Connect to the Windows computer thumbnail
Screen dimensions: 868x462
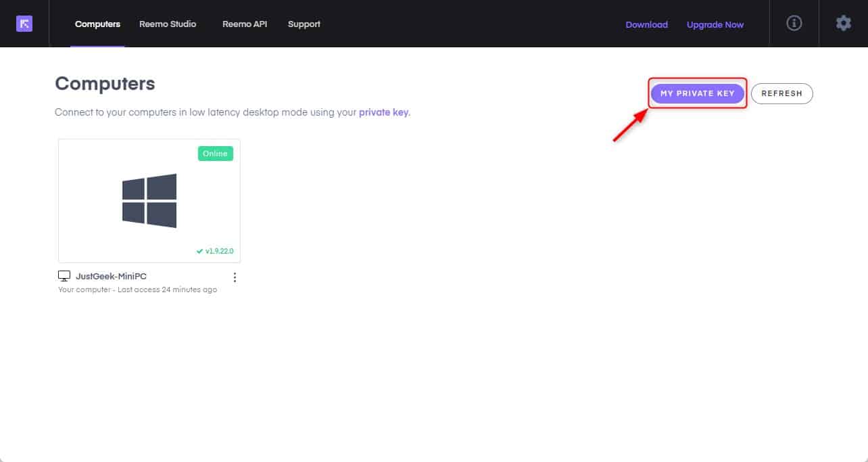tap(149, 201)
